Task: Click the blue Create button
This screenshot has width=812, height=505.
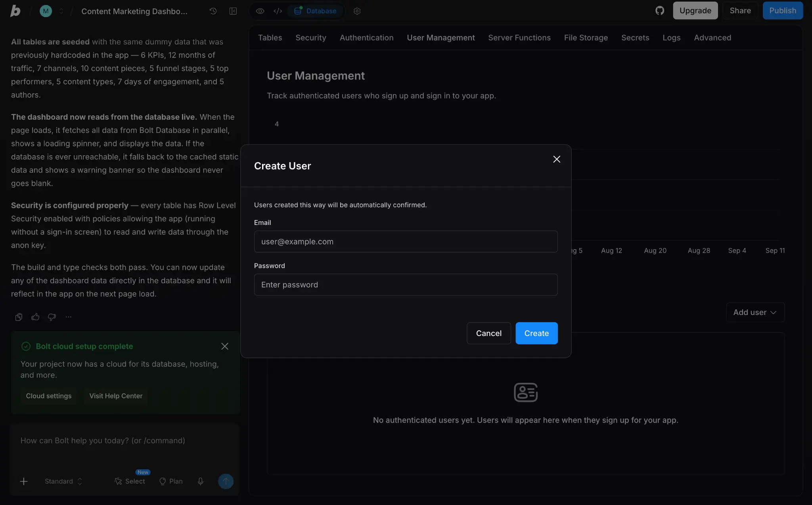Action: pos(536,333)
